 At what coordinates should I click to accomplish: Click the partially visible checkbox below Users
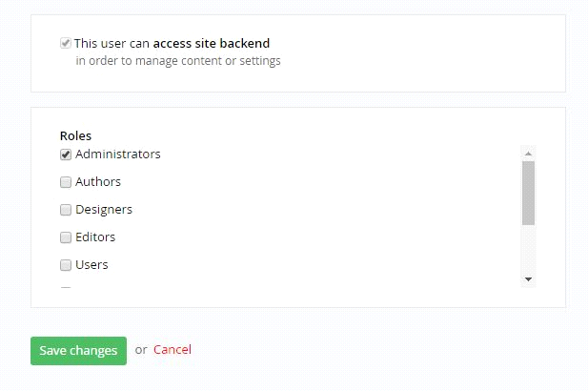point(66,288)
